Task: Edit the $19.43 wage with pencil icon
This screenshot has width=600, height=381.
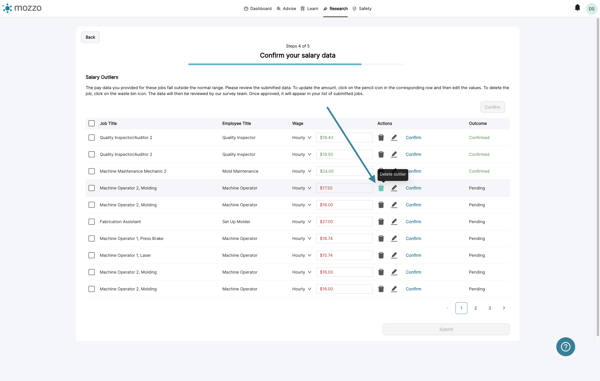Action: point(394,137)
